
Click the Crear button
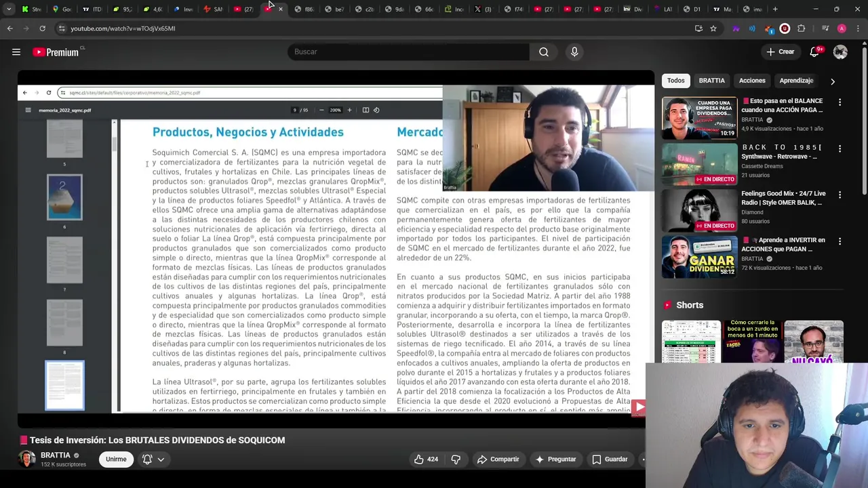coord(780,52)
